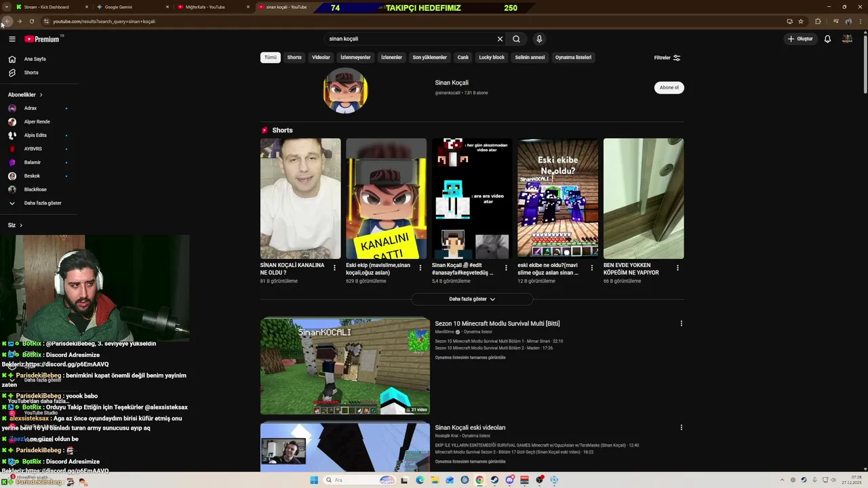Open Sinan Koçali eski videoları playlist title
Image resolution: width=868 pixels, height=488 pixels.
[470, 428]
